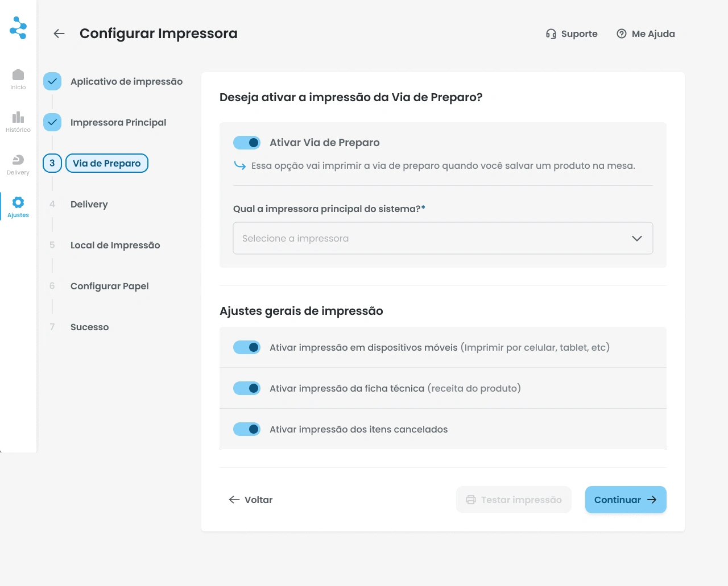Toggle impressão em dispositivos móveis off
This screenshot has height=586, width=728.
tap(247, 347)
